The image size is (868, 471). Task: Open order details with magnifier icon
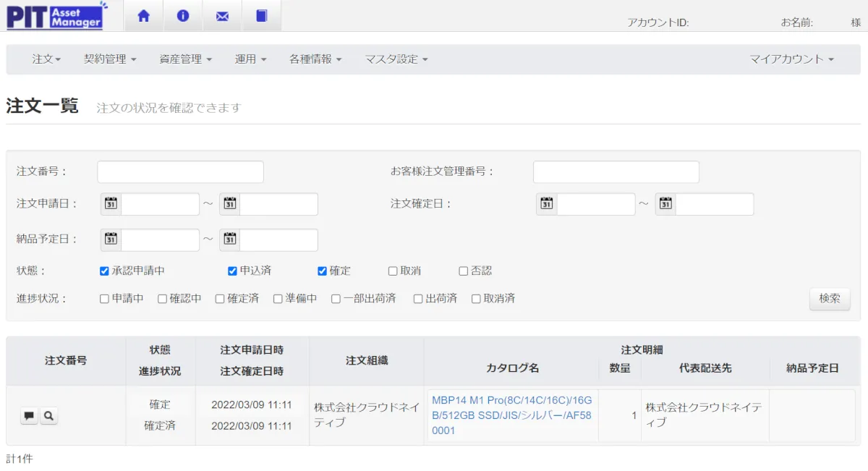[x=48, y=416]
